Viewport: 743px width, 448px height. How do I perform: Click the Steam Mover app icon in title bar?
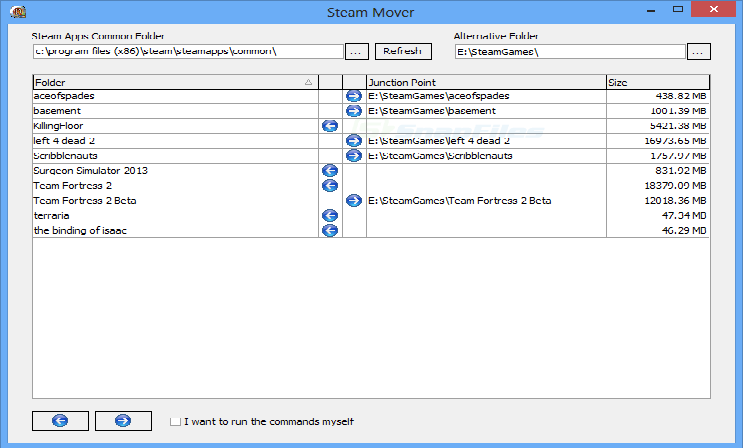18,11
